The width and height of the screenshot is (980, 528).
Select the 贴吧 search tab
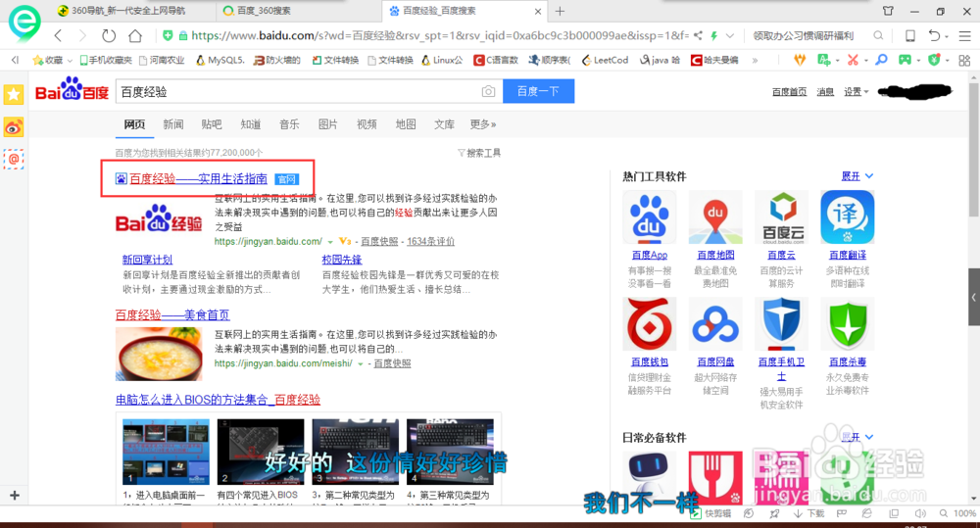(x=212, y=124)
